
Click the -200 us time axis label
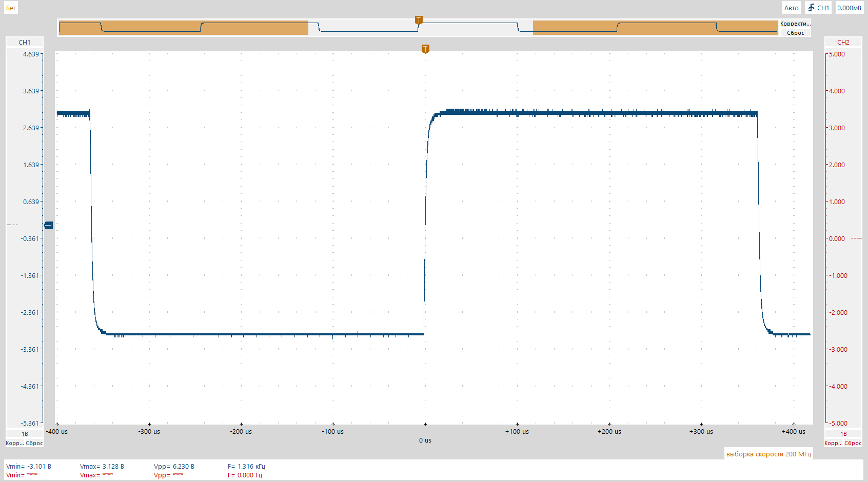click(x=241, y=431)
